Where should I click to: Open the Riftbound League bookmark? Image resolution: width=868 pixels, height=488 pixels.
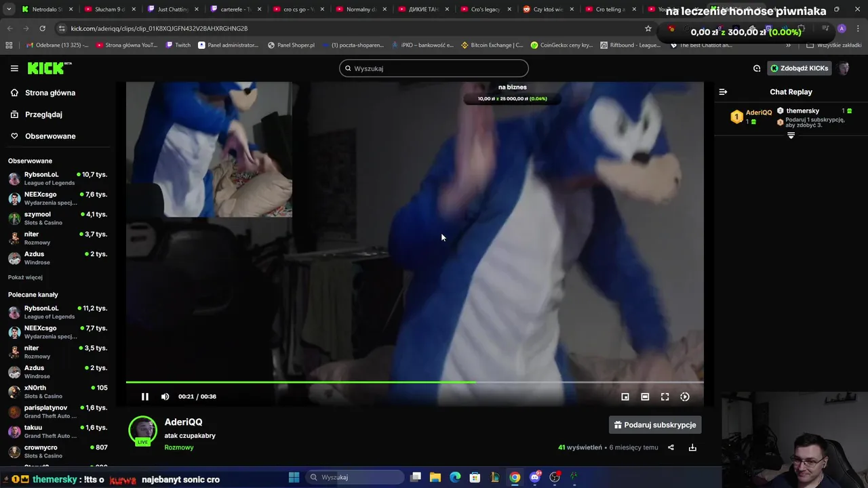tap(630, 45)
